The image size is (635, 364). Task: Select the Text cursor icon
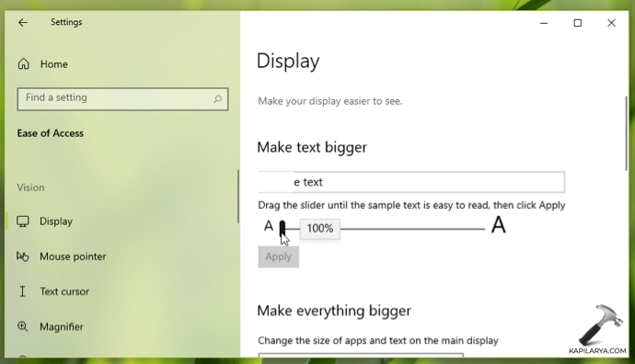click(23, 291)
